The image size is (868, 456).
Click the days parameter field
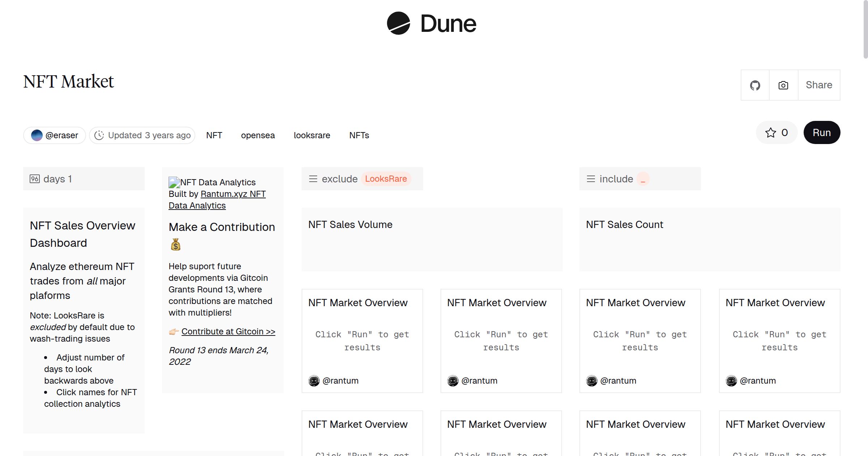(84, 179)
